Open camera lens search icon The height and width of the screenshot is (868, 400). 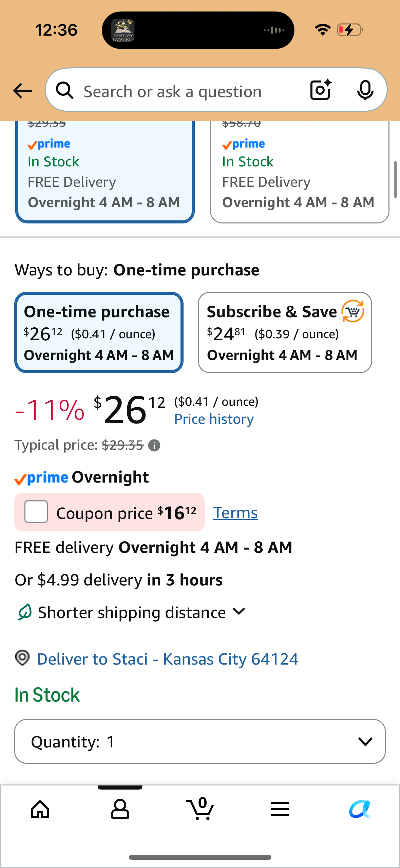click(x=321, y=90)
